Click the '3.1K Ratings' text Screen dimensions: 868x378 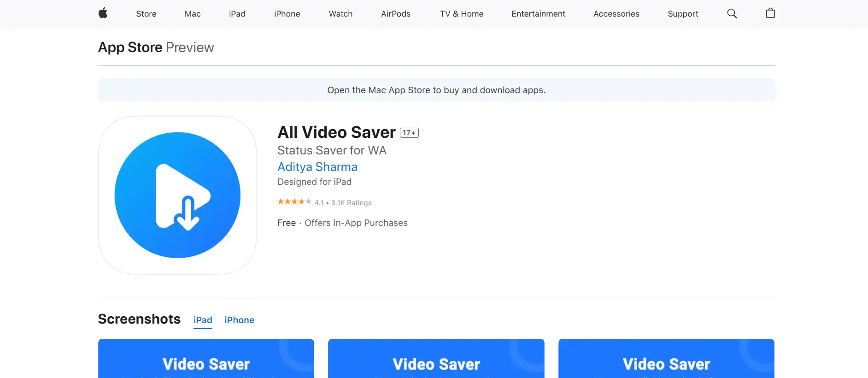(351, 203)
